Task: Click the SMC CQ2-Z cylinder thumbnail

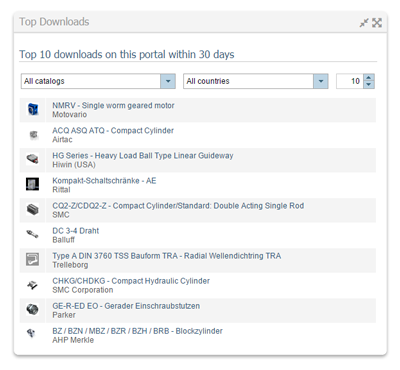Action: pyautogui.click(x=32, y=210)
